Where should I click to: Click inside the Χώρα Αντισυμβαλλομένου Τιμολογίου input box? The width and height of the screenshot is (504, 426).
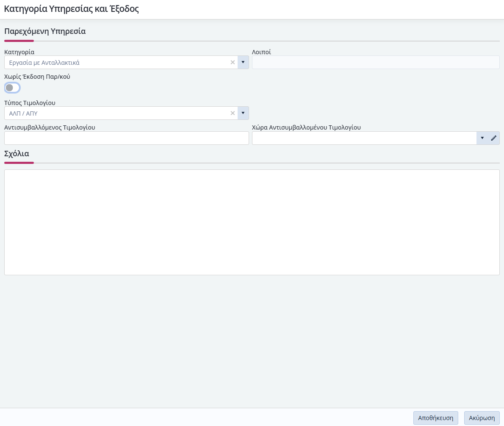[x=363, y=138]
